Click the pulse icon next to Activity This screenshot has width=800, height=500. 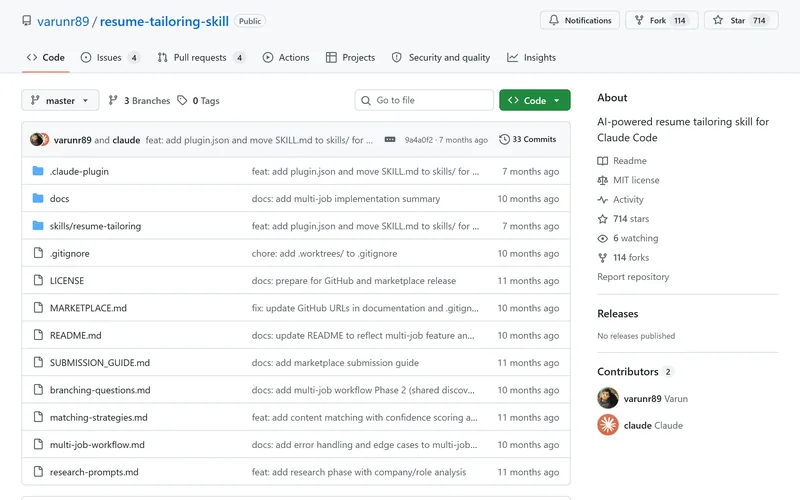[603, 199]
